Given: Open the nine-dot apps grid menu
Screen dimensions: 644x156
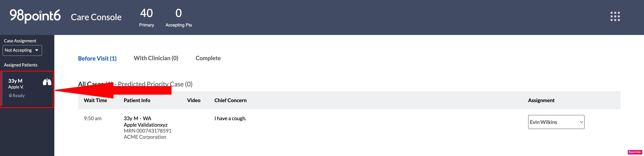Looking at the screenshot, I should [x=615, y=17].
